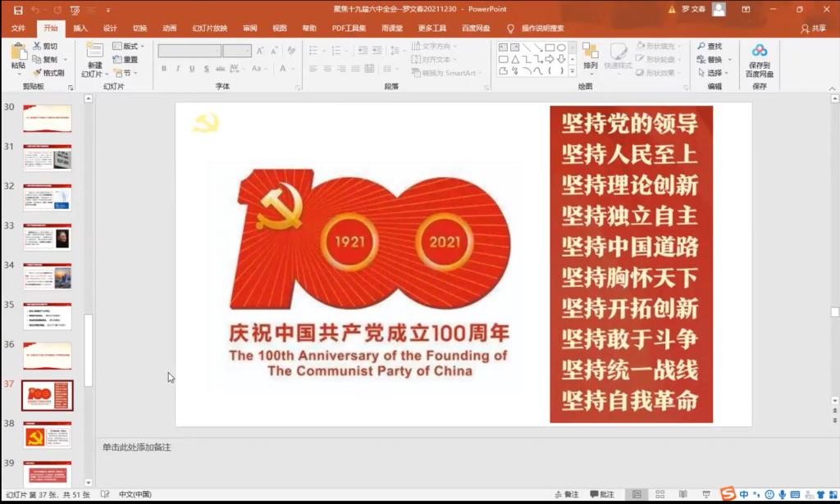The image size is (840, 504).
Task: Align text left in paragraph group
Action: [x=313, y=69]
